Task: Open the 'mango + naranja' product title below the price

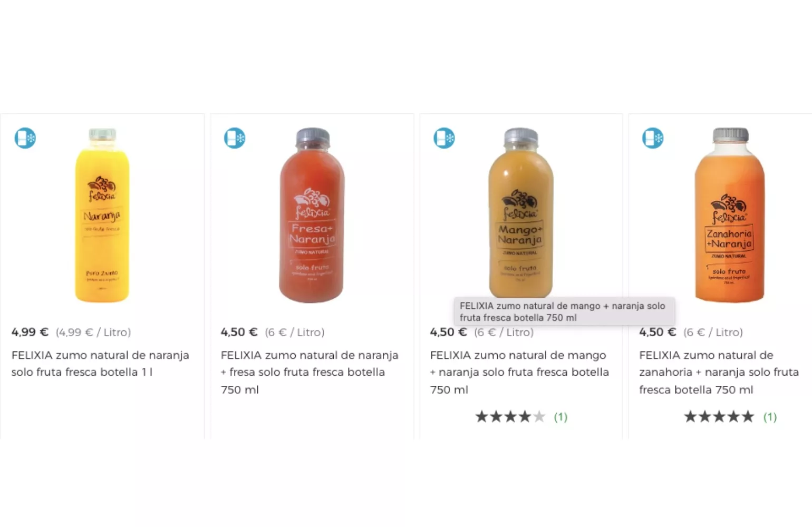Action: [x=519, y=372]
